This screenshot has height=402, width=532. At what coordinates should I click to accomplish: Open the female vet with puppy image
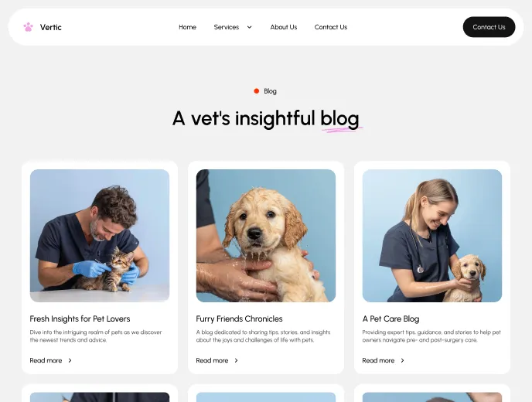[432, 236]
